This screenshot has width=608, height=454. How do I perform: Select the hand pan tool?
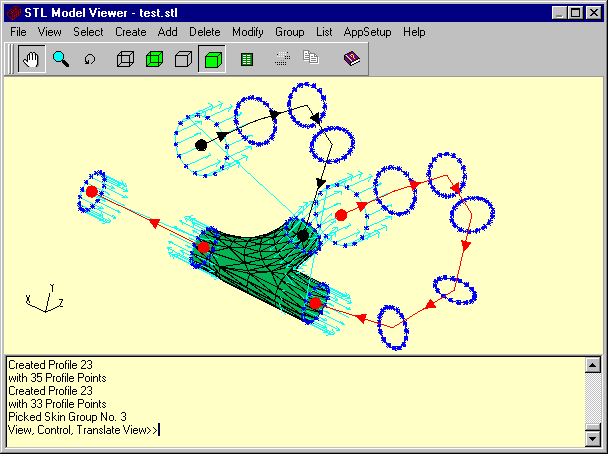click(x=31, y=59)
